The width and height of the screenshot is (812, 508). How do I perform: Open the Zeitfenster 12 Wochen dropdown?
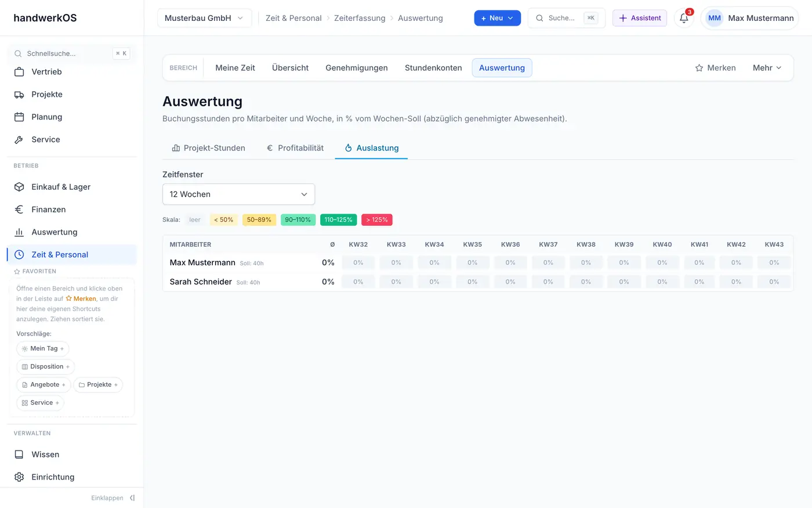tap(238, 194)
